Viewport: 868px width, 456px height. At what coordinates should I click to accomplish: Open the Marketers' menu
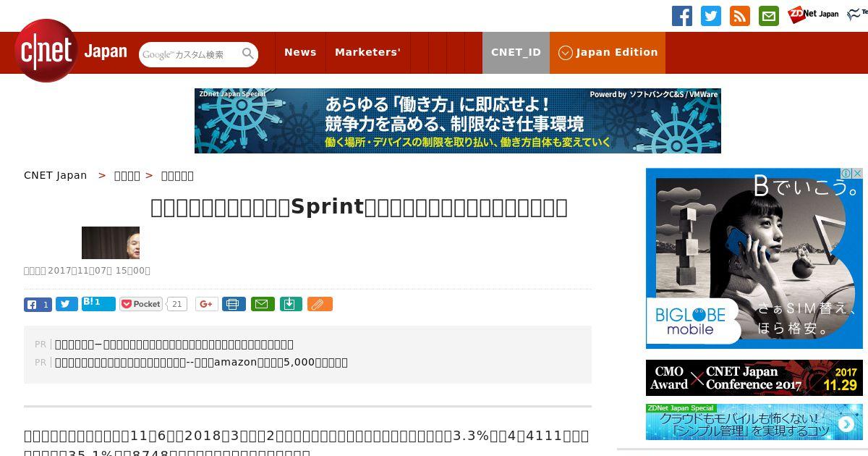[x=367, y=53]
